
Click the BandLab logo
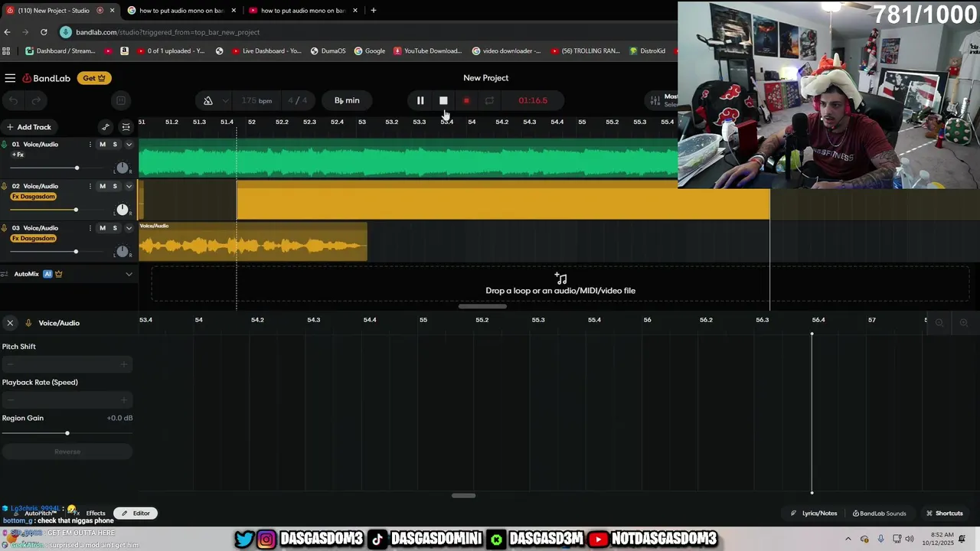click(47, 78)
